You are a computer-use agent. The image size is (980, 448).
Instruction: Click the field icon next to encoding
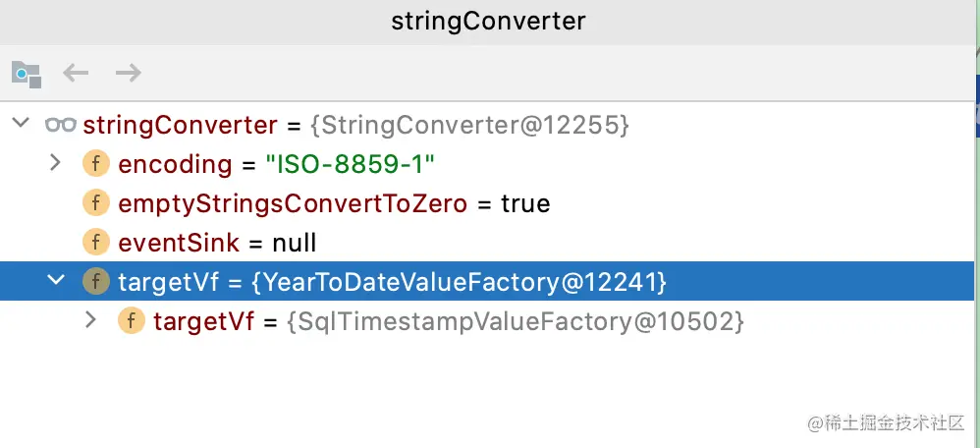95,164
